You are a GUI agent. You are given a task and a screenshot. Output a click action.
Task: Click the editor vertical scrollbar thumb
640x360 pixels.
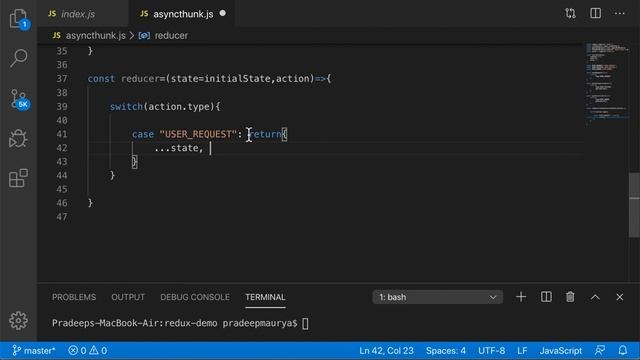tap(634, 205)
